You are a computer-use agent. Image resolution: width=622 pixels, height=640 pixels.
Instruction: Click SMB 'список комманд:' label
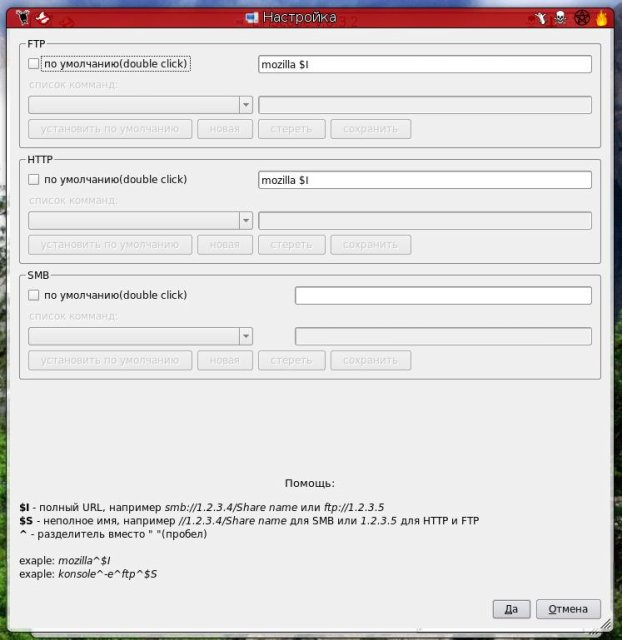(73, 316)
